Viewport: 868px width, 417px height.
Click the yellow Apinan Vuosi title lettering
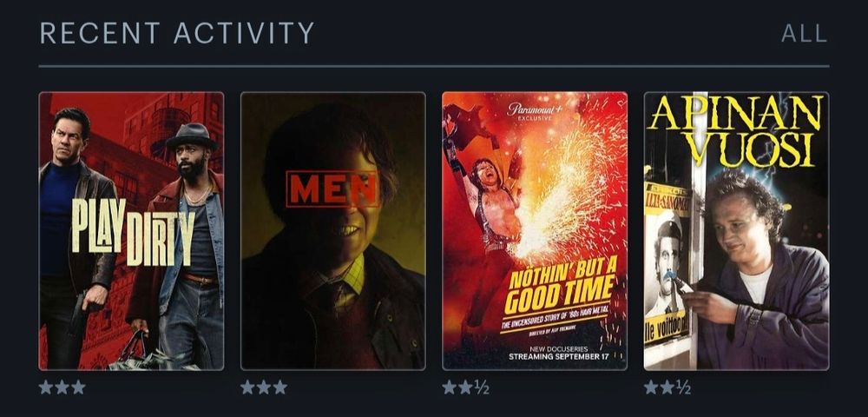[736, 130]
